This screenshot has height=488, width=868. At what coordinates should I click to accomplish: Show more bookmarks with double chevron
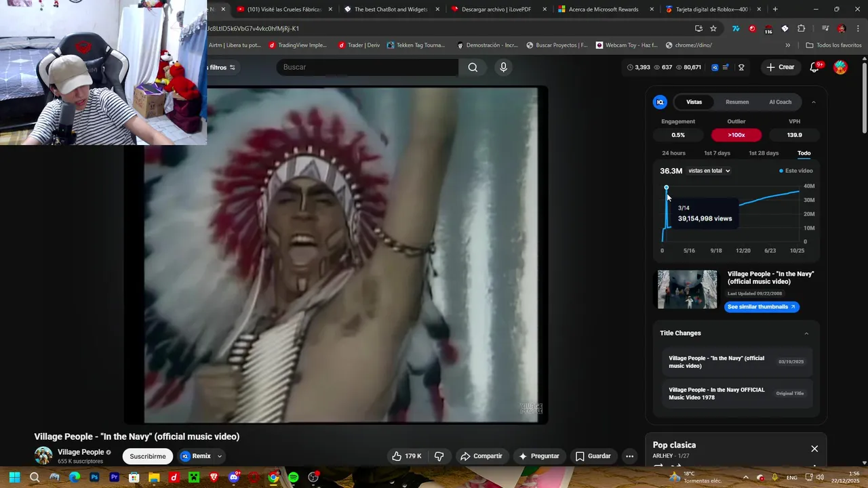787,45
